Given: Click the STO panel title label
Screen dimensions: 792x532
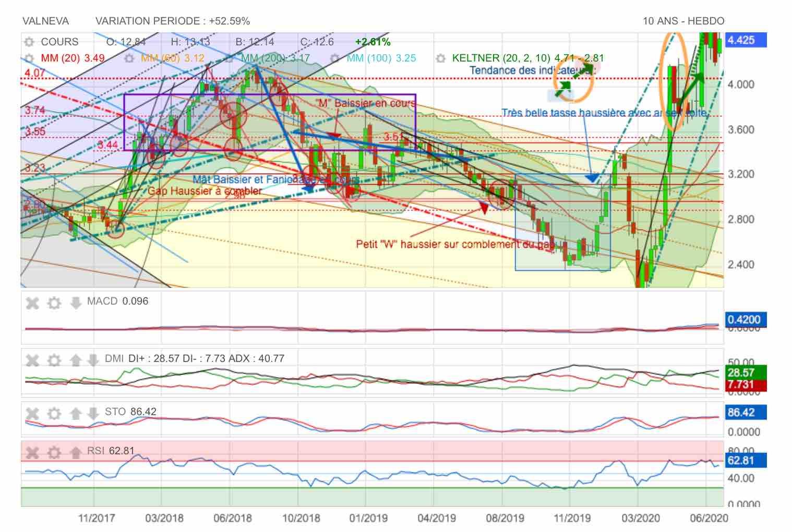Looking at the screenshot, I should pos(130,412).
